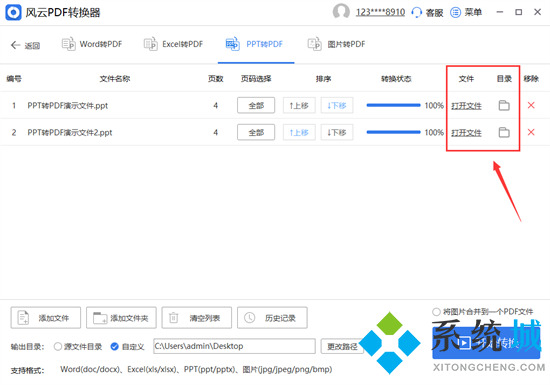Move row 2 down with 下移
Viewport: 550px width, 385px height.
click(x=337, y=132)
